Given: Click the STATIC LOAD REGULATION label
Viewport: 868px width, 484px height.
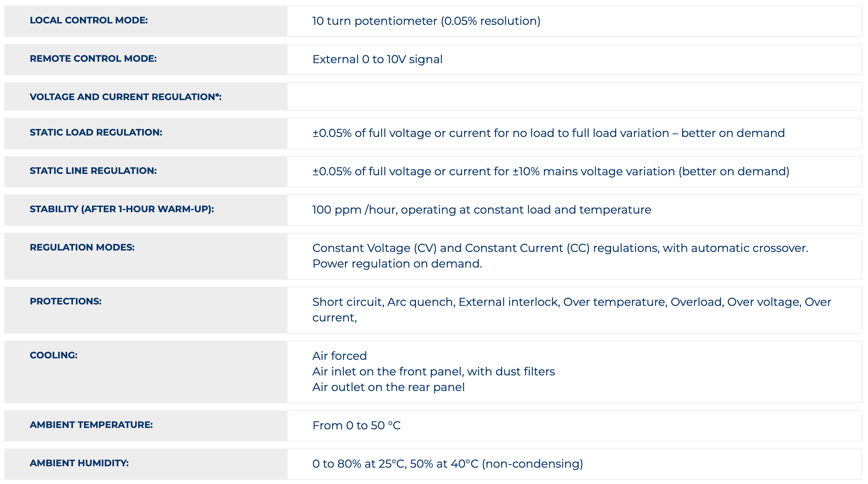Looking at the screenshot, I should point(96,133).
